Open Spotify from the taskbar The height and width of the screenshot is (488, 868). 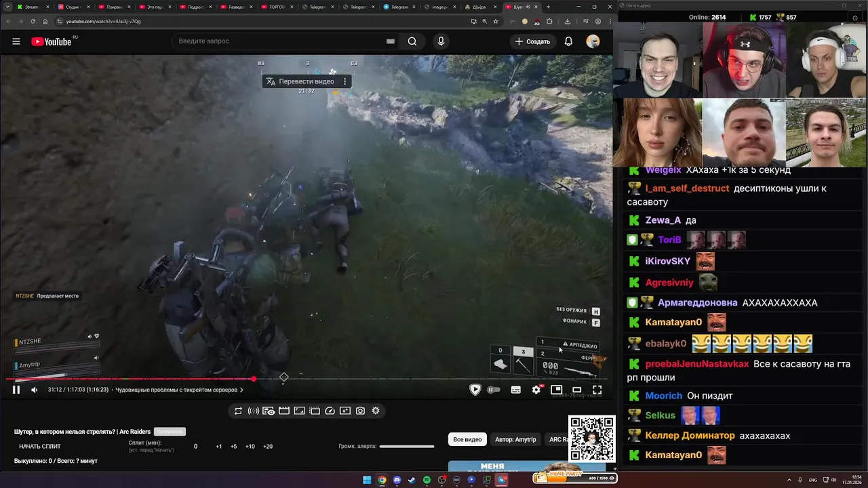tap(427, 480)
